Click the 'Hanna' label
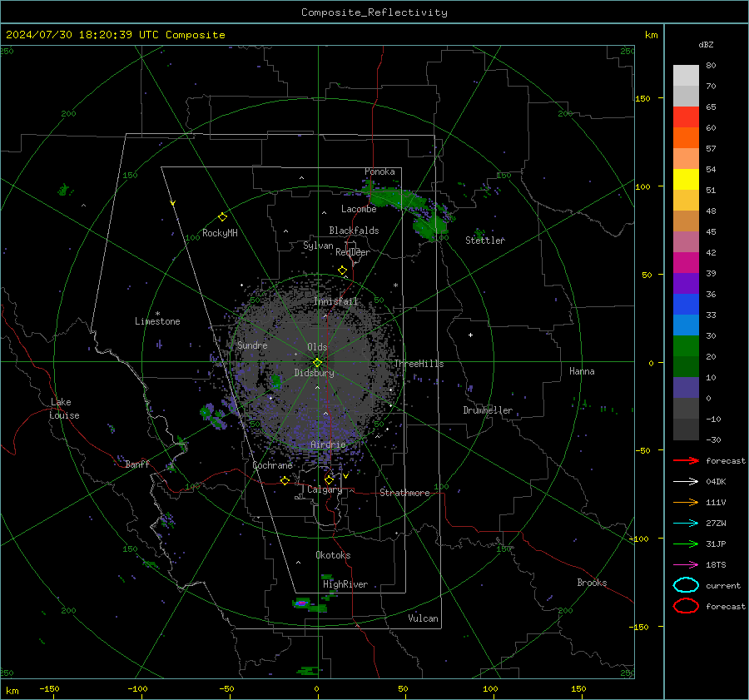Screen dimensions: 749x700 pyautogui.click(x=582, y=371)
